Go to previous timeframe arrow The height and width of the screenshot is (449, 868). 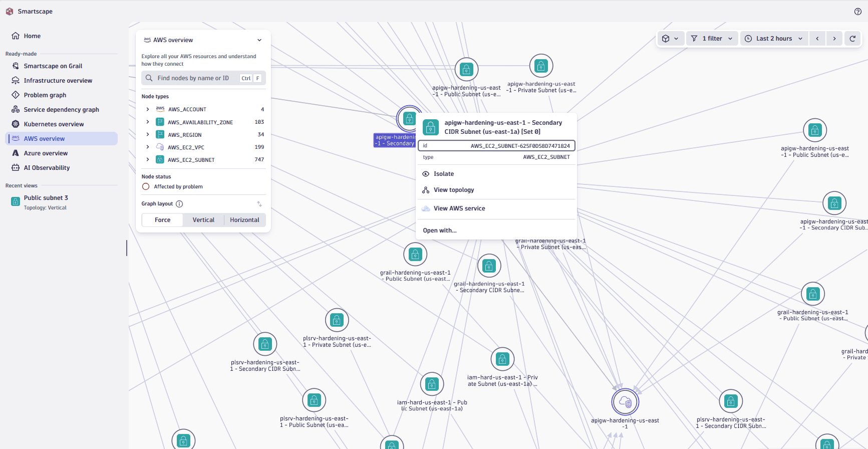tap(817, 39)
